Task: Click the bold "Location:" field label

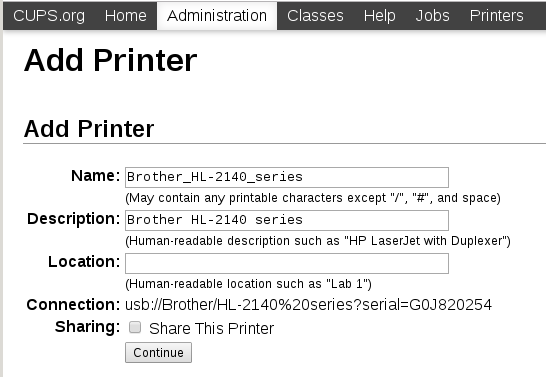Action: 84,261
